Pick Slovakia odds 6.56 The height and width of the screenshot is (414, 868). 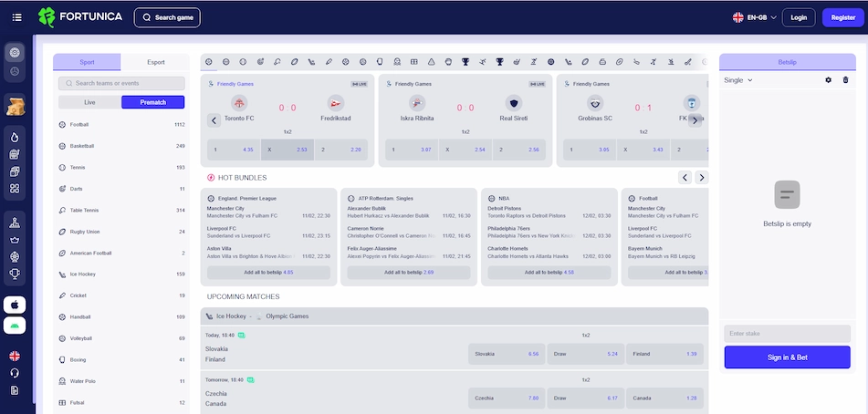(507, 354)
